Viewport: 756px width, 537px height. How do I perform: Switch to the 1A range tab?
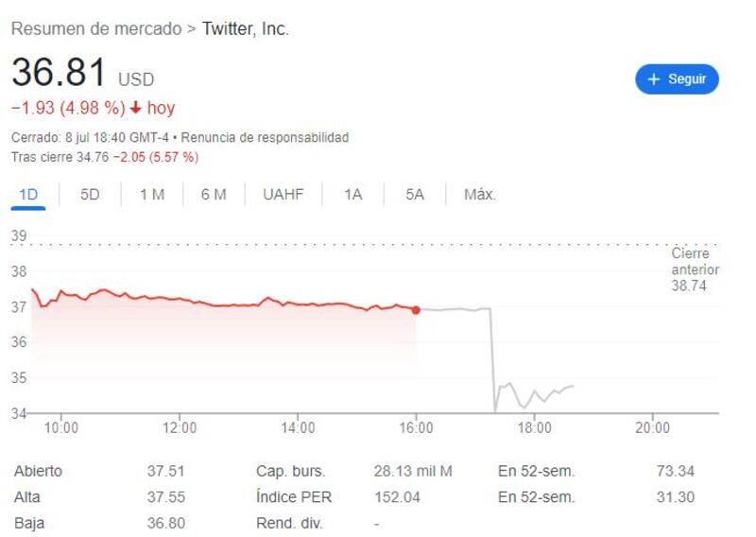[352, 195]
